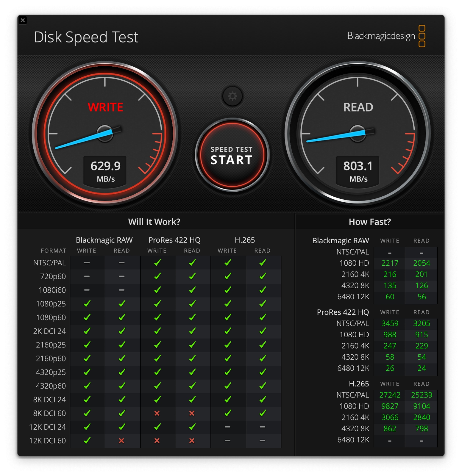462x476 pixels.
Task: Click H.265 1080 HD read value 9104
Action: point(422,406)
